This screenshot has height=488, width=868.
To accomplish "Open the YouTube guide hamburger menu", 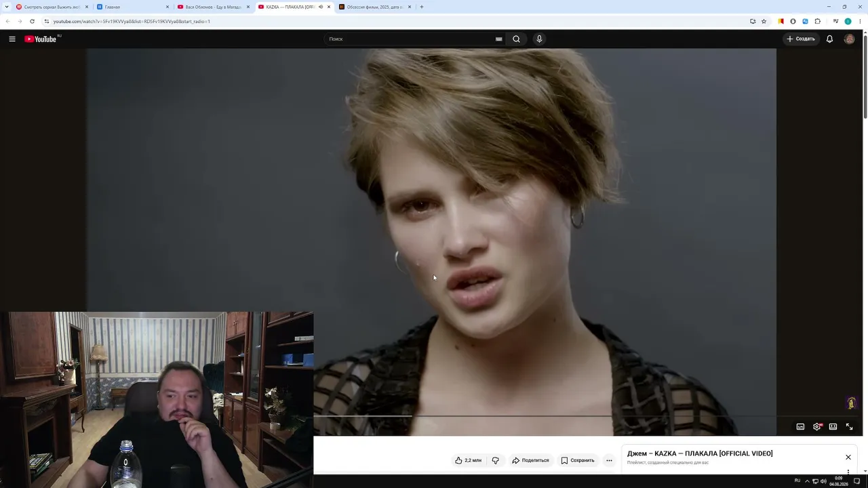I will 12,39.
